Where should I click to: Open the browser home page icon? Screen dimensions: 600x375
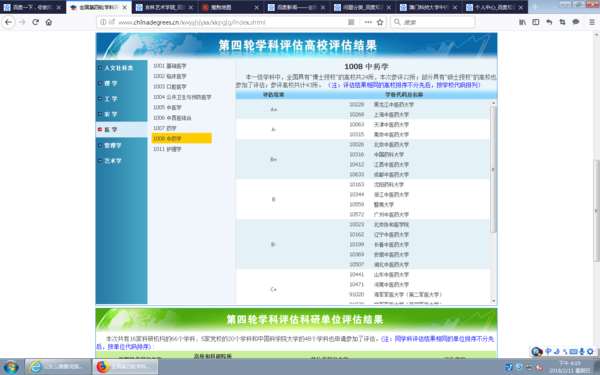tap(49, 22)
